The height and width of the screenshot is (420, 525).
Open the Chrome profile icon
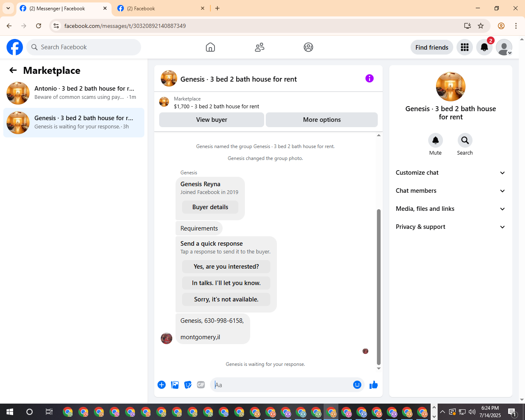pyautogui.click(x=501, y=26)
